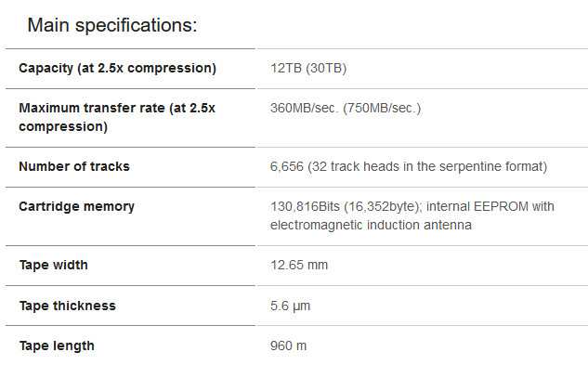Click the electromagnetic induction antenna text
The image size is (588, 365).
[x=371, y=225]
